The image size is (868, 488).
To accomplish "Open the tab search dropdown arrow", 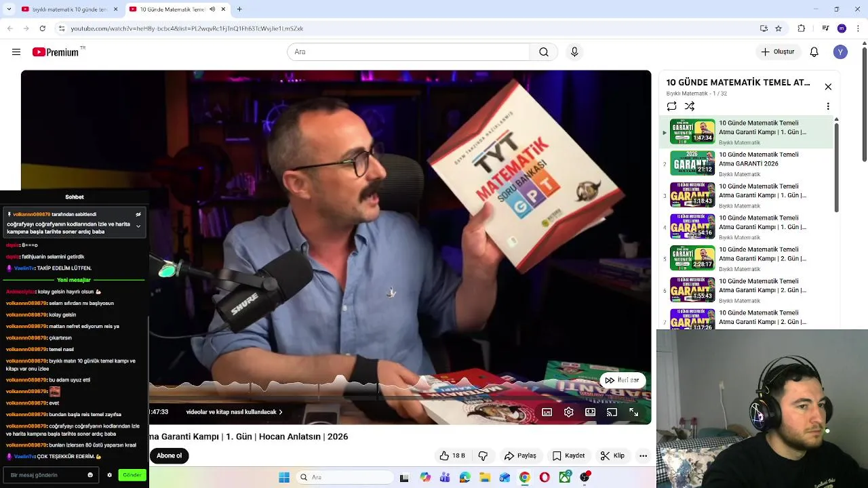I will tap(9, 9).
